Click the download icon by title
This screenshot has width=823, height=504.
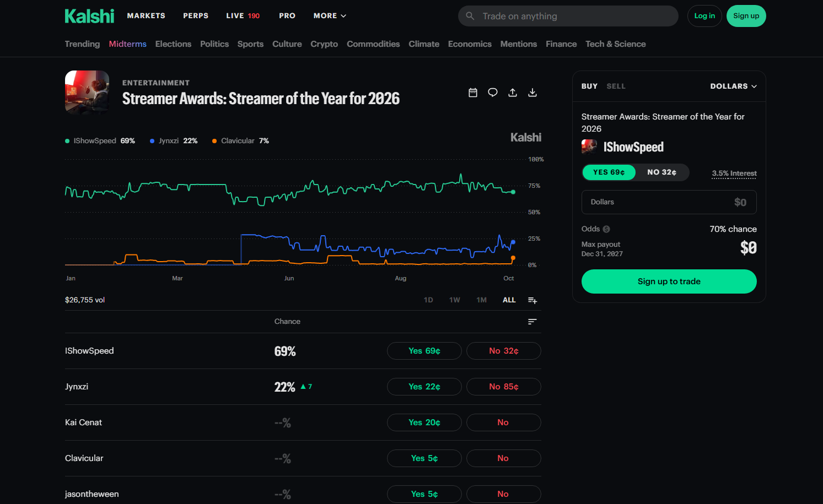pyautogui.click(x=532, y=93)
